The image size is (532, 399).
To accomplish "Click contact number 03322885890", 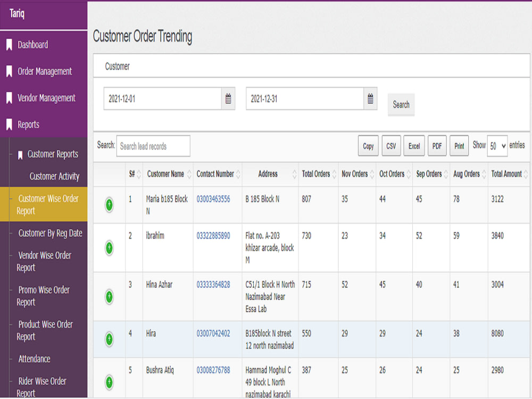I will coord(213,236).
